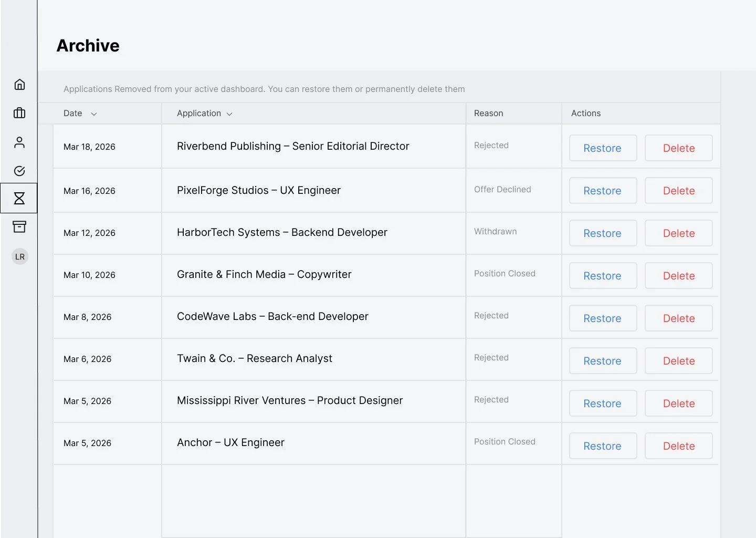Delete Granite & Finch Media application

click(x=678, y=276)
